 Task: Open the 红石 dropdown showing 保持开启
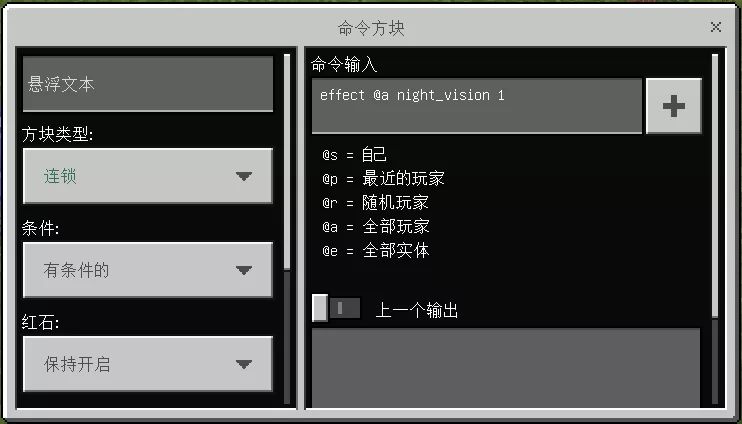click(x=148, y=364)
